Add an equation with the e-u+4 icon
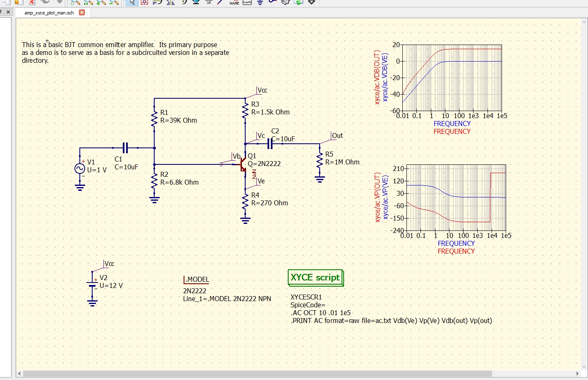Viewport: 588px width, 380px height. point(247,3)
